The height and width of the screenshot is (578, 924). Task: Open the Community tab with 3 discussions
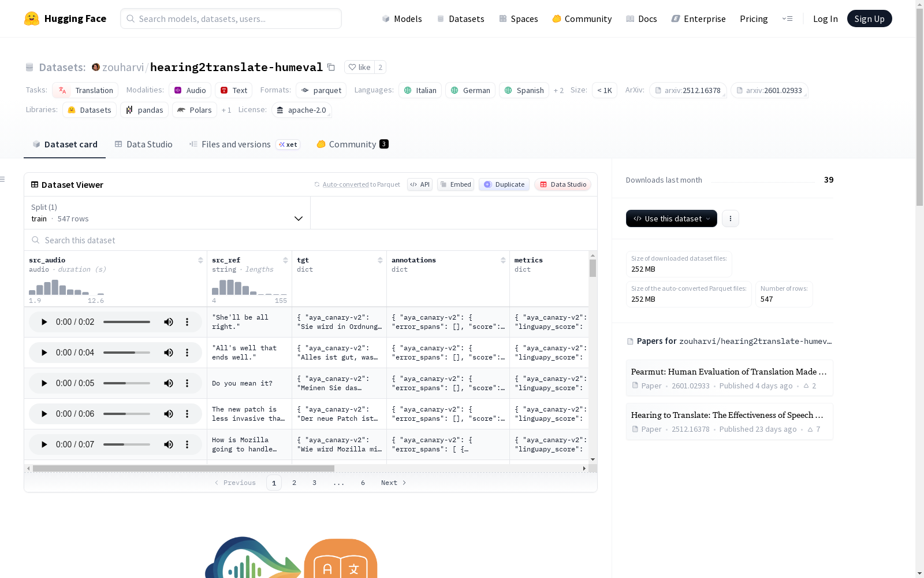click(x=352, y=144)
